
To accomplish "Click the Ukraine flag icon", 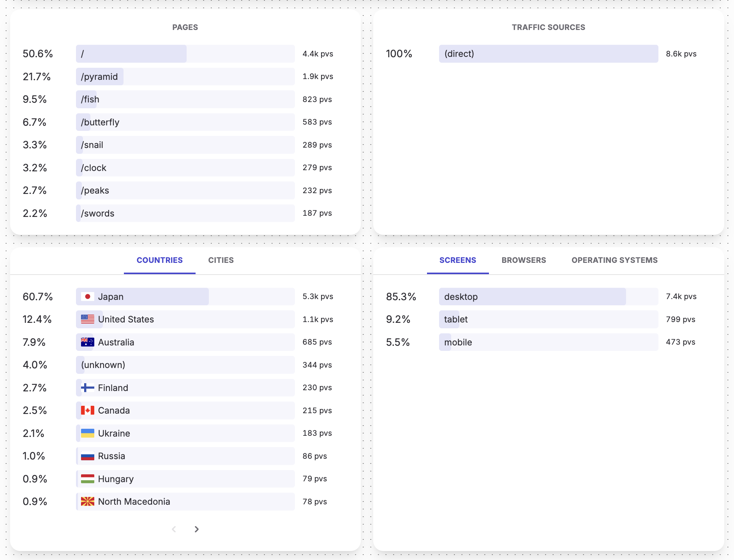I will point(87,433).
